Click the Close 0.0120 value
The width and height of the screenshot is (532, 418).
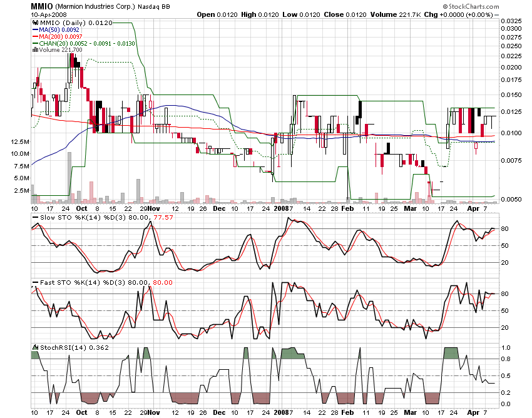pyautogui.click(x=345, y=14)
